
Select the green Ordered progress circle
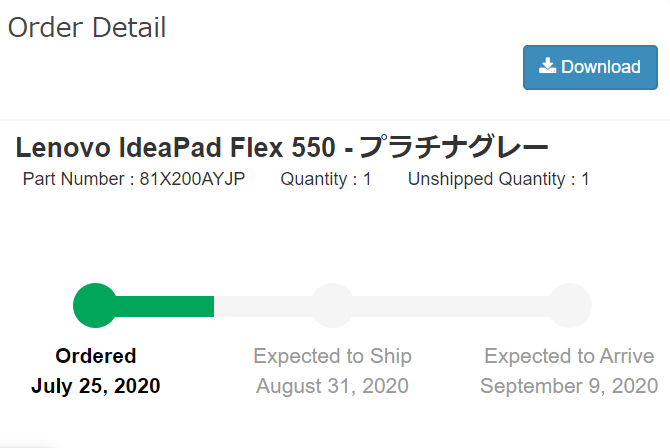95,306
